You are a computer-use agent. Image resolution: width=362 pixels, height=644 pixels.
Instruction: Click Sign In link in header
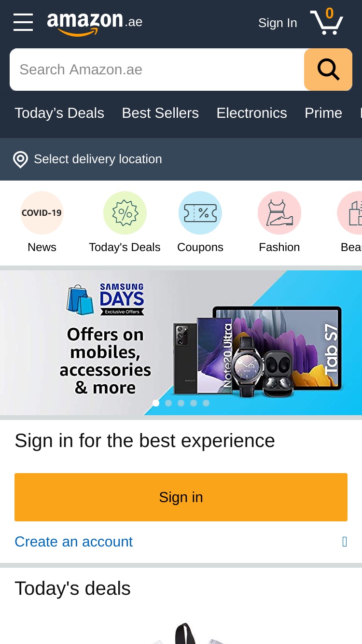pyautogui.click(x=278, y=23)
